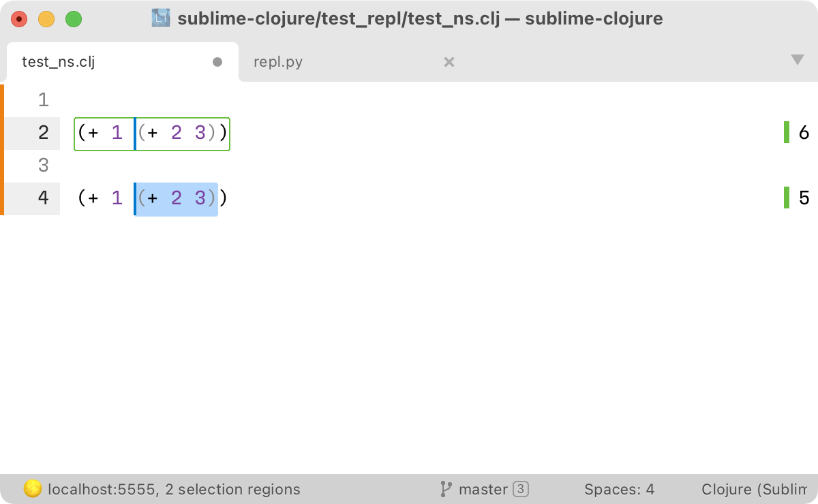Click the yellow connection status icon
The width and height of the screenshot is (818, 504).
(33, 489)
